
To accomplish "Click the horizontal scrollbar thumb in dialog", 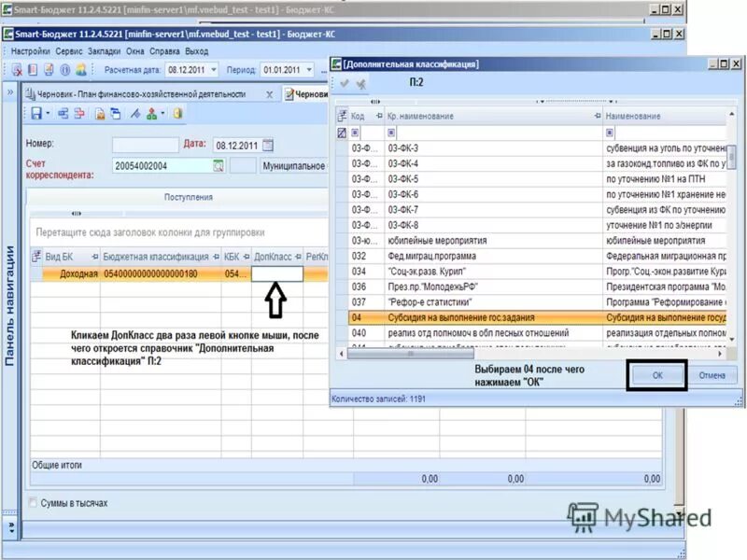I will [x=411, y=354].
